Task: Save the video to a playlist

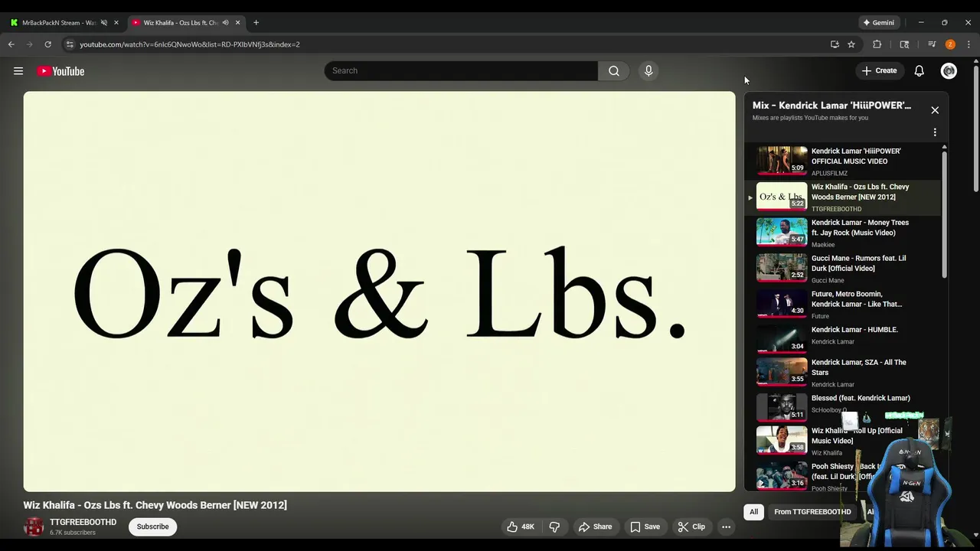Action: click(645, 527)
